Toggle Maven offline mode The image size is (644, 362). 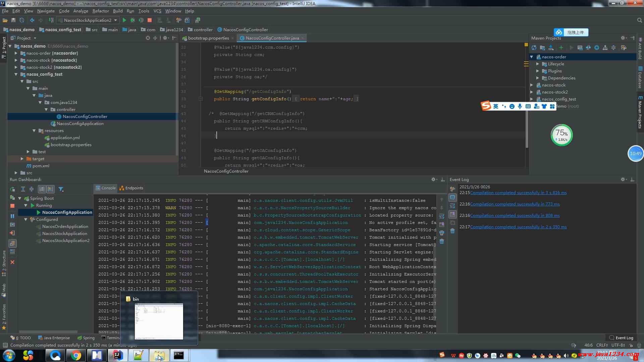click(x=588, y=48)
